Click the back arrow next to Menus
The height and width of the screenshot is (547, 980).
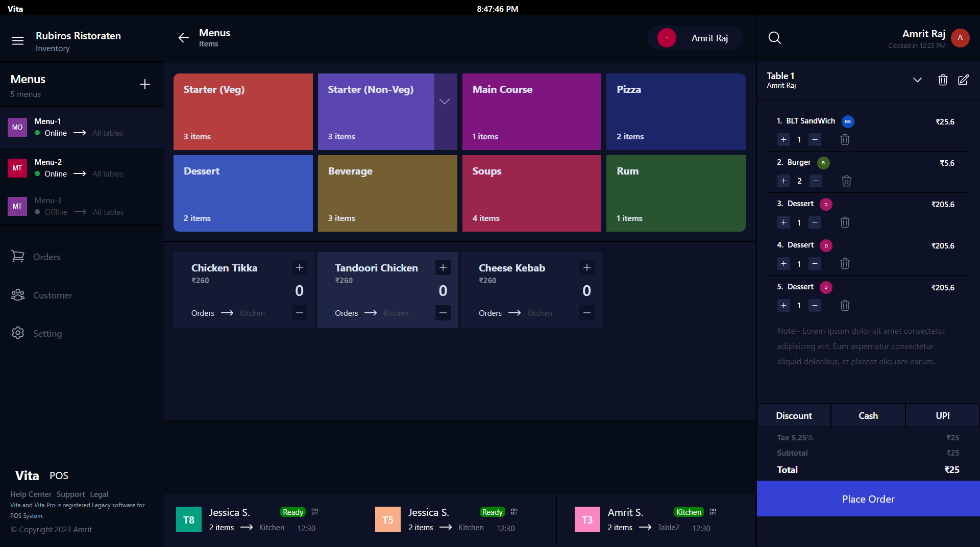tap(183, 38)
